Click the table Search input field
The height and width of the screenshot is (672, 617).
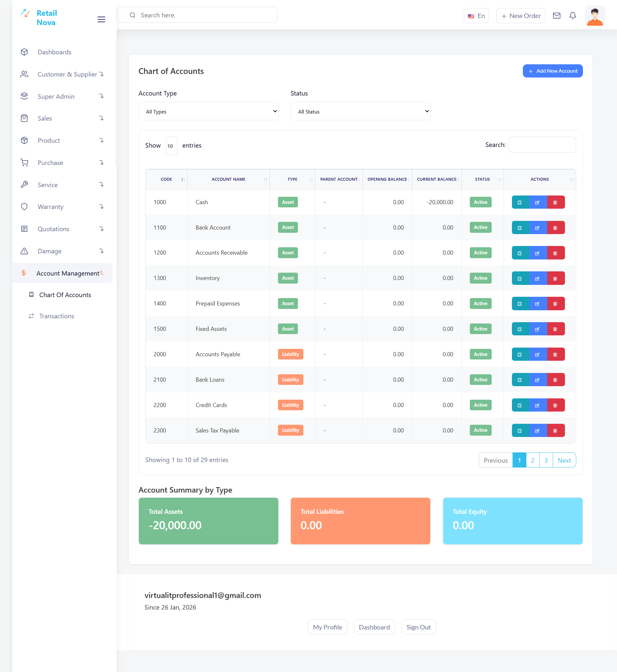click(541, 145)
